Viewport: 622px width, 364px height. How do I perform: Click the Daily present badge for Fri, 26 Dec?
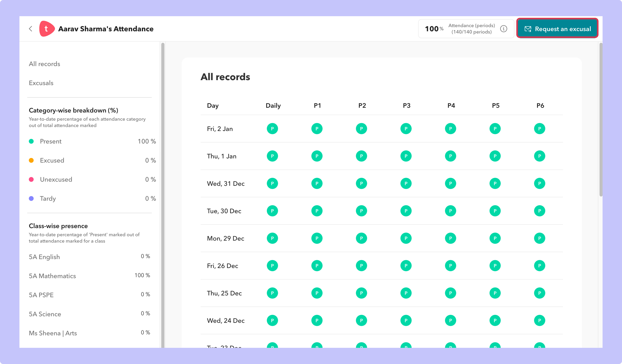[x=272, y=266]
